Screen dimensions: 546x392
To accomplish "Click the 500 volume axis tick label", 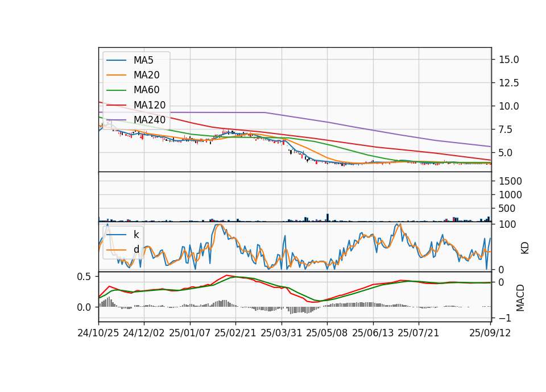I will click(507, 208).
